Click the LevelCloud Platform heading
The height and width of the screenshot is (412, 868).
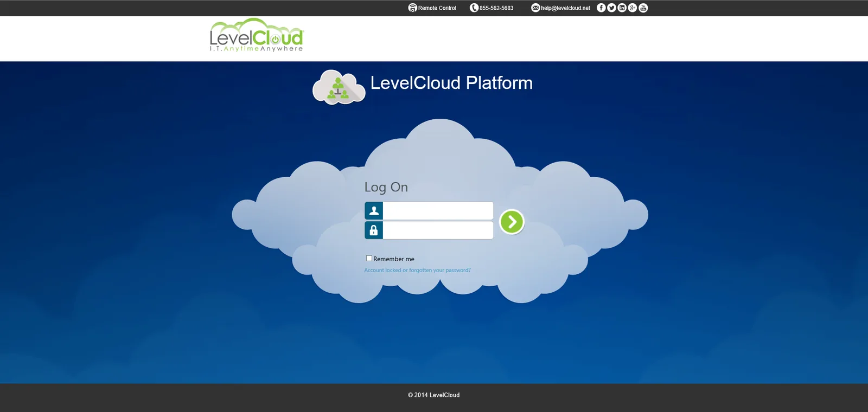click(451, 83)
